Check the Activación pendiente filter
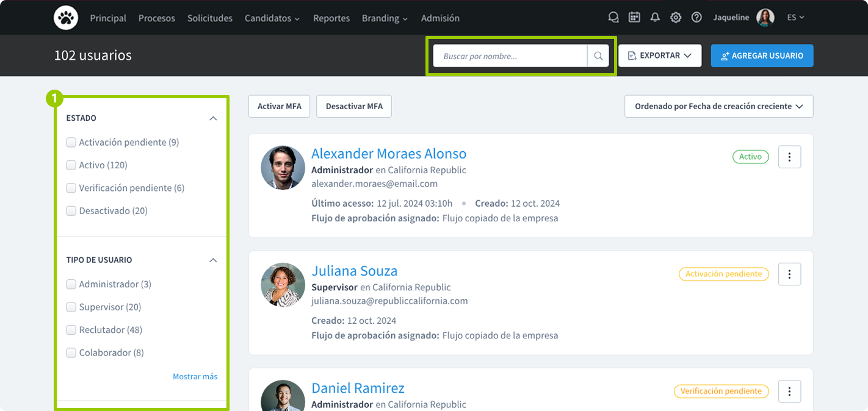 tap(71, 142)
